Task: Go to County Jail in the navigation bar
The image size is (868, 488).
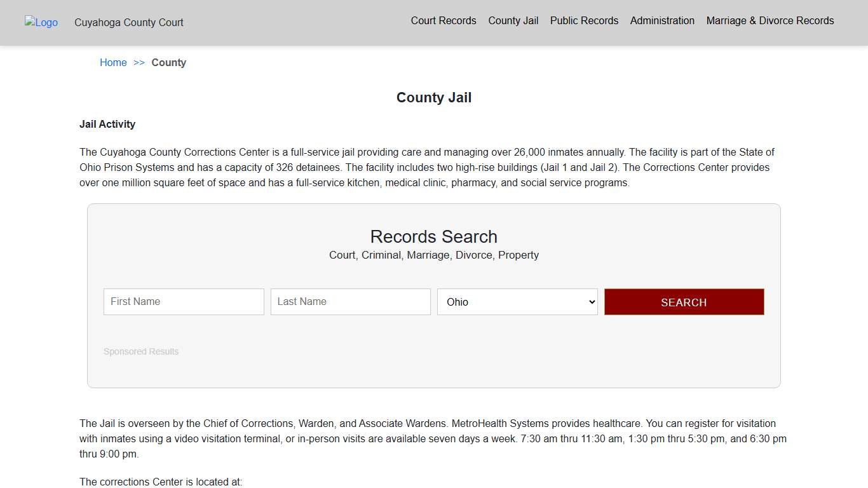Action: (513, 20)
